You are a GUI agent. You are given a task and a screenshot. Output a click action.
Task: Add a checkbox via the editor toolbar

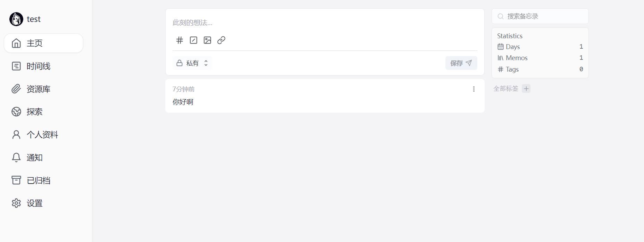193,40
